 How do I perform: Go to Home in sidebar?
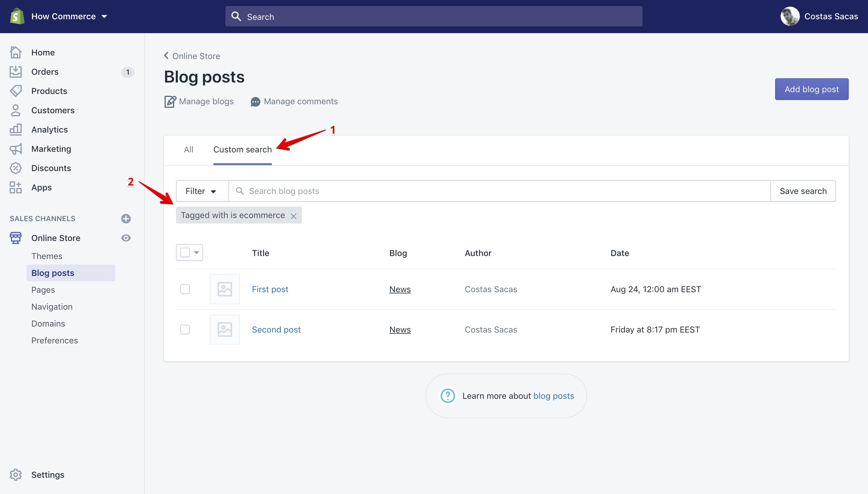point(43,53)
